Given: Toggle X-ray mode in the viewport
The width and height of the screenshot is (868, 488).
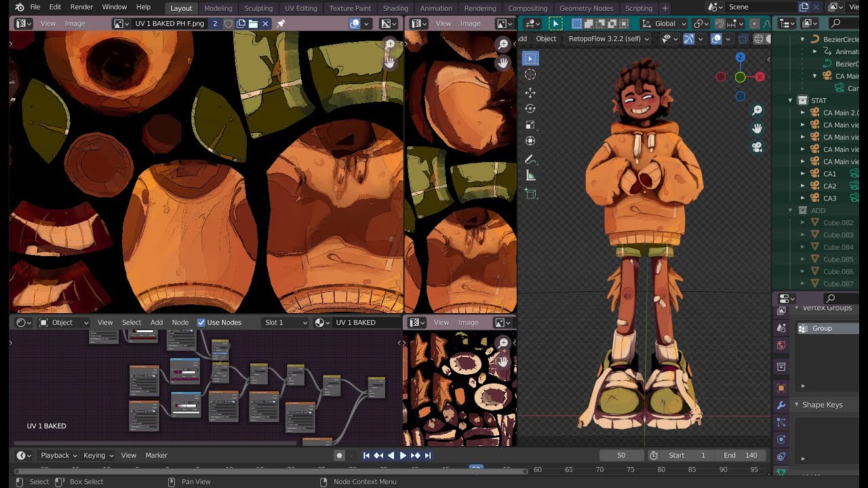Looking at the screenshot, I should click(743, 39).
